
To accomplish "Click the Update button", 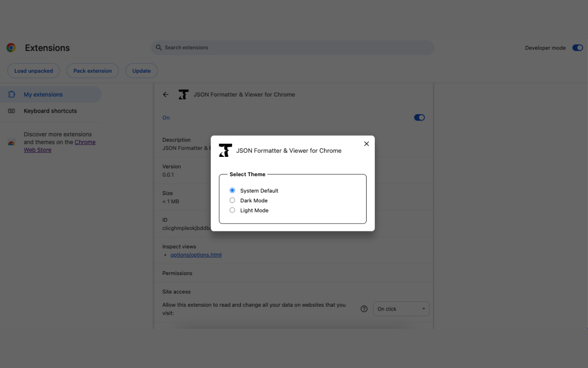I will coord(141,70).
